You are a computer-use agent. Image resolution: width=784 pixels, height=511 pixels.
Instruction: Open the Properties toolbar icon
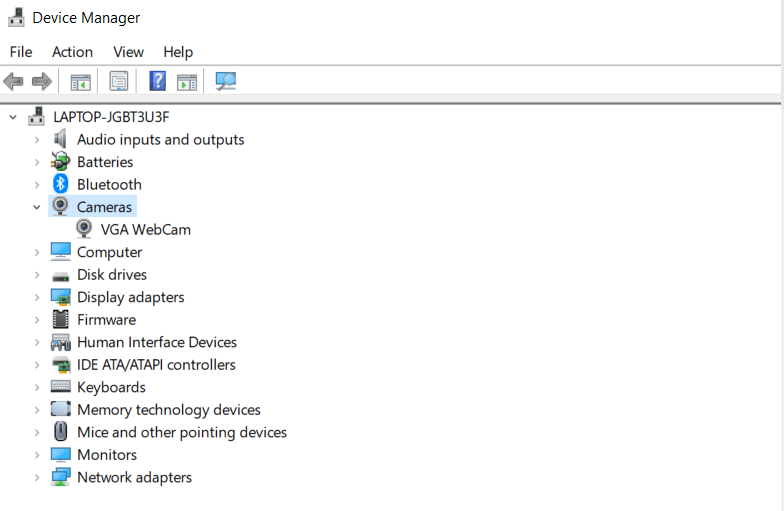point(119,81)
